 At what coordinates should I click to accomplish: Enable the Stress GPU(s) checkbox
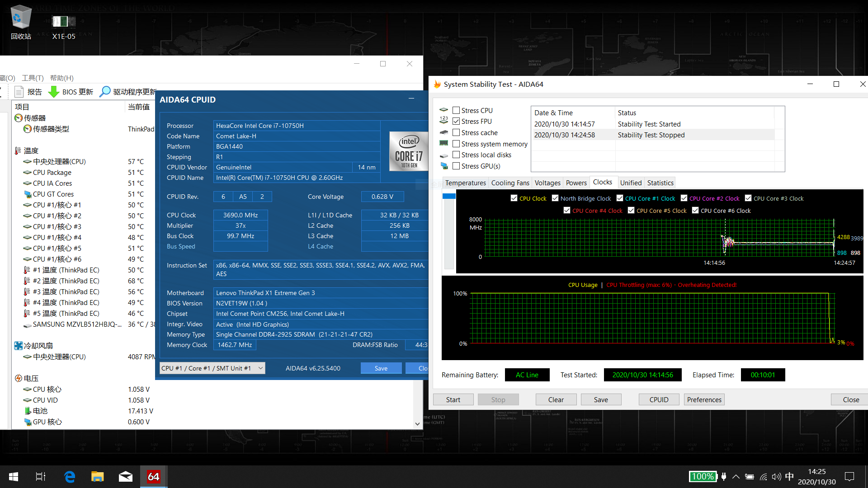tap(456, 166)
